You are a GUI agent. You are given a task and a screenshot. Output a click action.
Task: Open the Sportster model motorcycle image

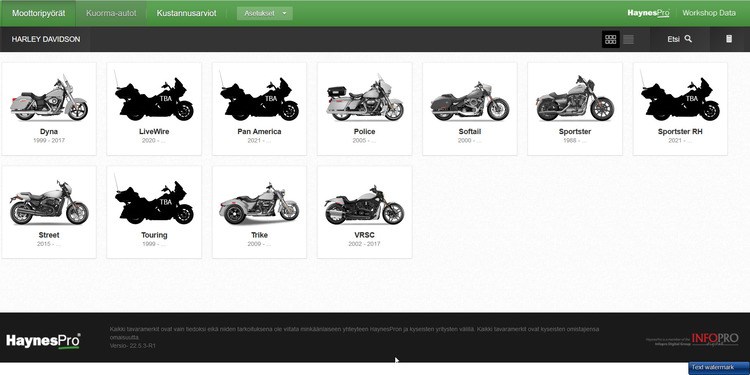click(x=575, y=99)
